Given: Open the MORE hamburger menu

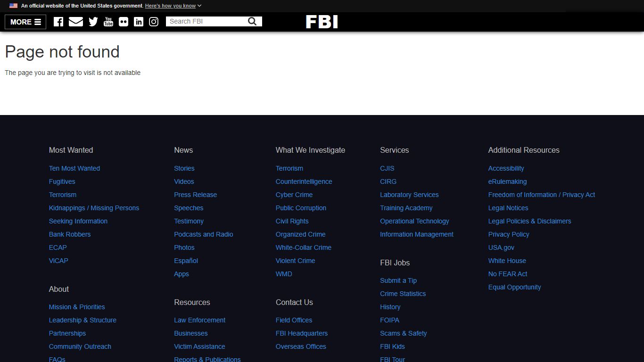Looking at the screenshot, I should pos(25,22).
